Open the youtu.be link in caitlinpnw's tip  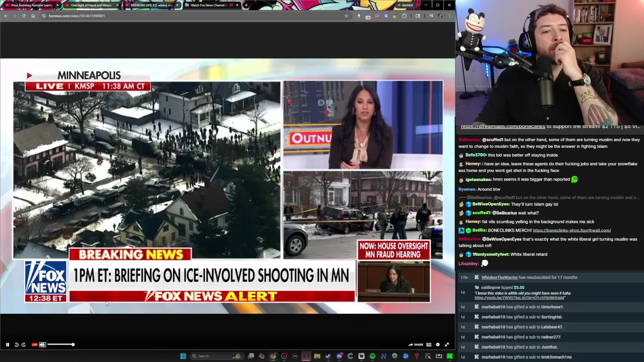click(x=520, y=298)
